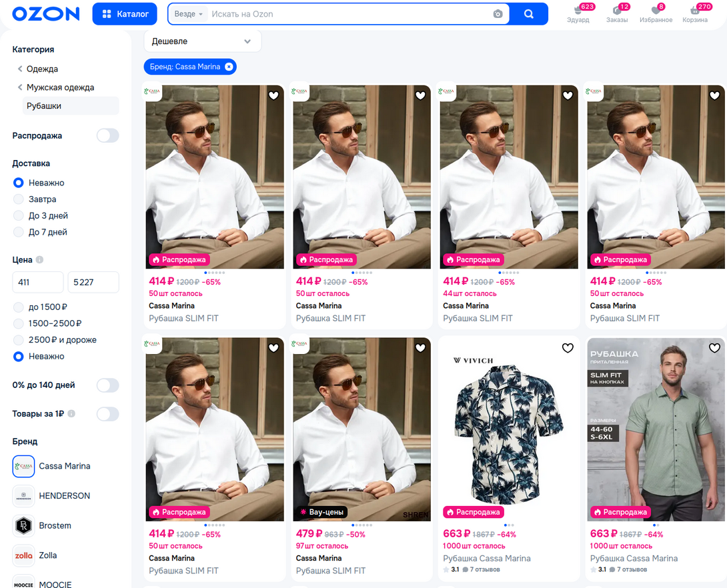Open the VIVICH palm print shirt image
The image size is (727, 588).
(x=509, y=429)
